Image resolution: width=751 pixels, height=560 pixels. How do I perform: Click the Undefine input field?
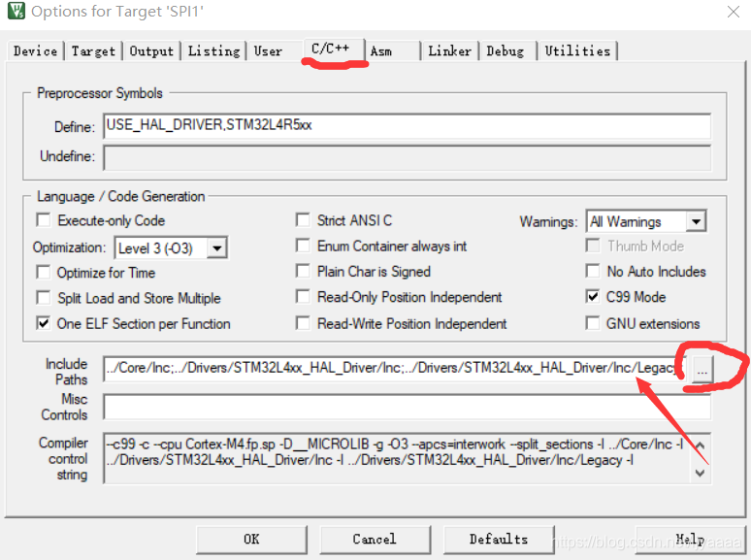pyautogui.click(x=407, y=157)
